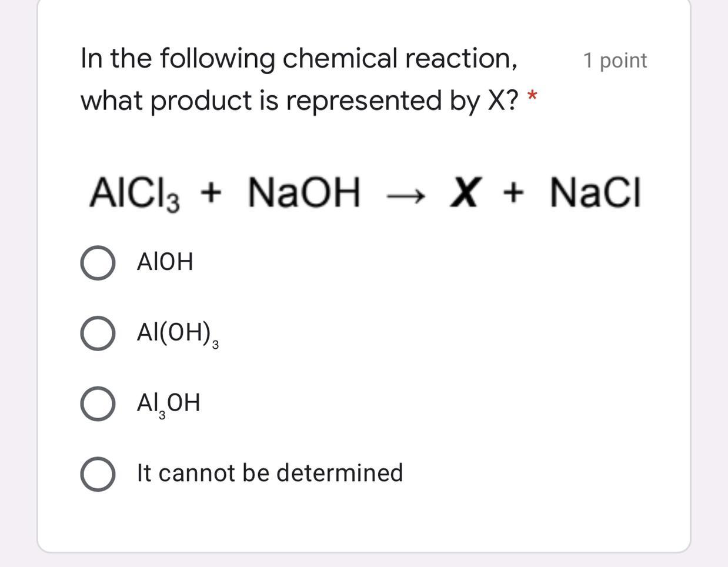
Task: Click the plus sign between X and NaCl
Action: [x=513, y=194]
